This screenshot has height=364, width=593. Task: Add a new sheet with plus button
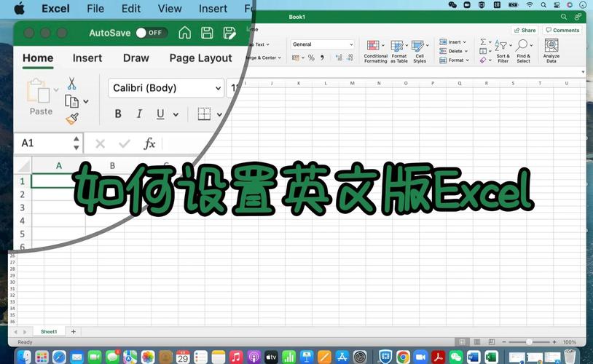click(x=74, y=331)
